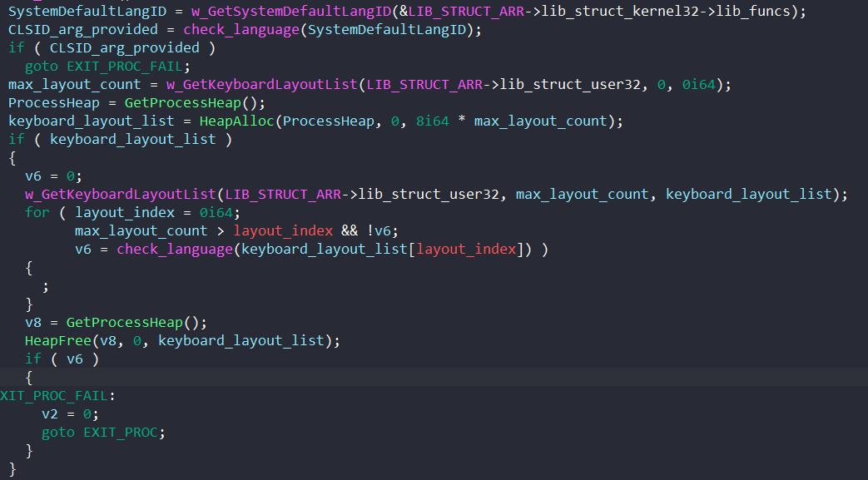
Task: Click LIB_STRUCT_ARR on the first line
Action: click(x=466, y=11)
